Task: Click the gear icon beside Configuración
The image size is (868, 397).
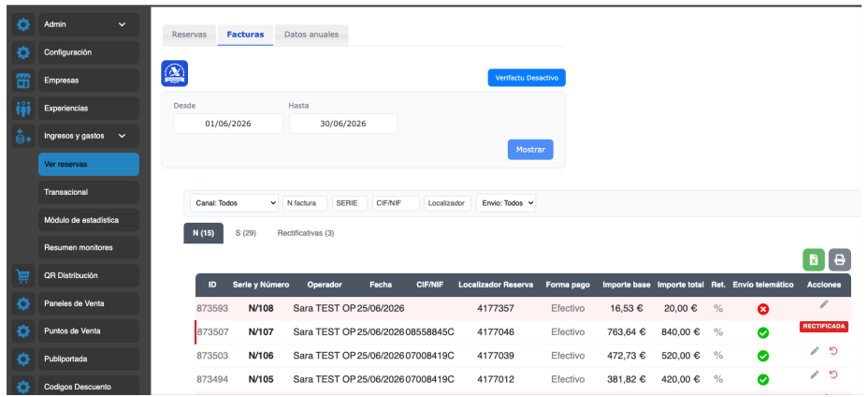Action: coord(22,52)
